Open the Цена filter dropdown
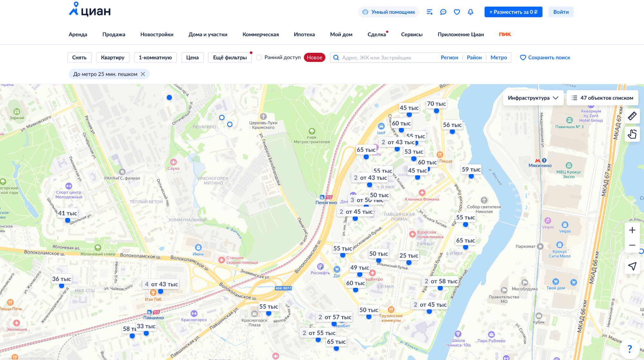Screen dimensions: 644x360 click(192, 57)
